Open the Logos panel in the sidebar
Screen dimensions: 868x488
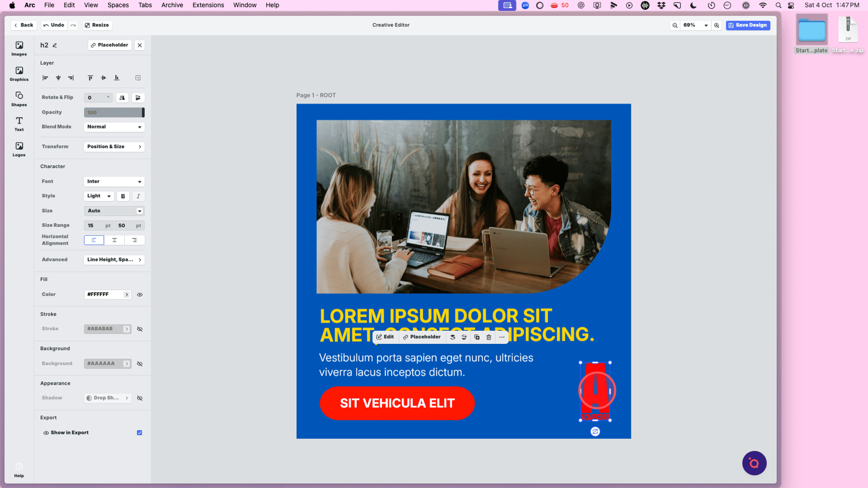(x=19, y=149)
